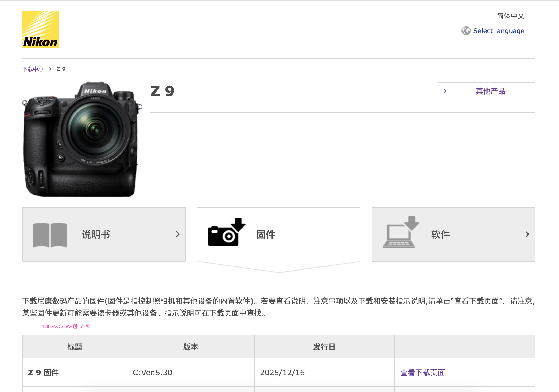
Task: Click the Z 9 breadcrumb label
Action: [61, 69]
